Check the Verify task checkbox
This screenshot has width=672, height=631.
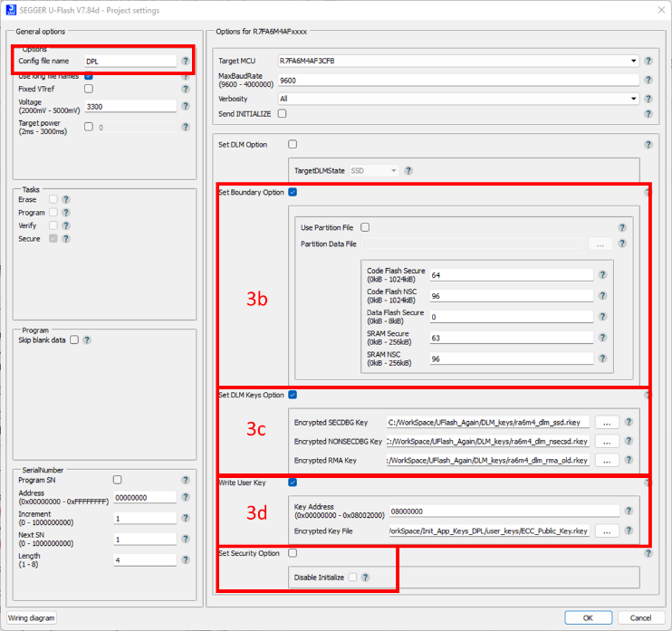point(53,225)
